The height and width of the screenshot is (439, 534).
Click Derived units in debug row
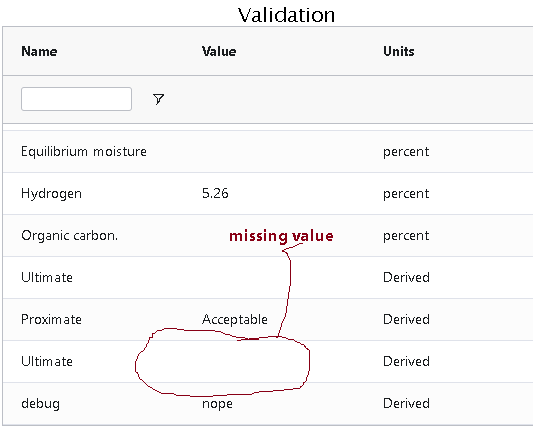pyautogui.click(x=406, y=404)
